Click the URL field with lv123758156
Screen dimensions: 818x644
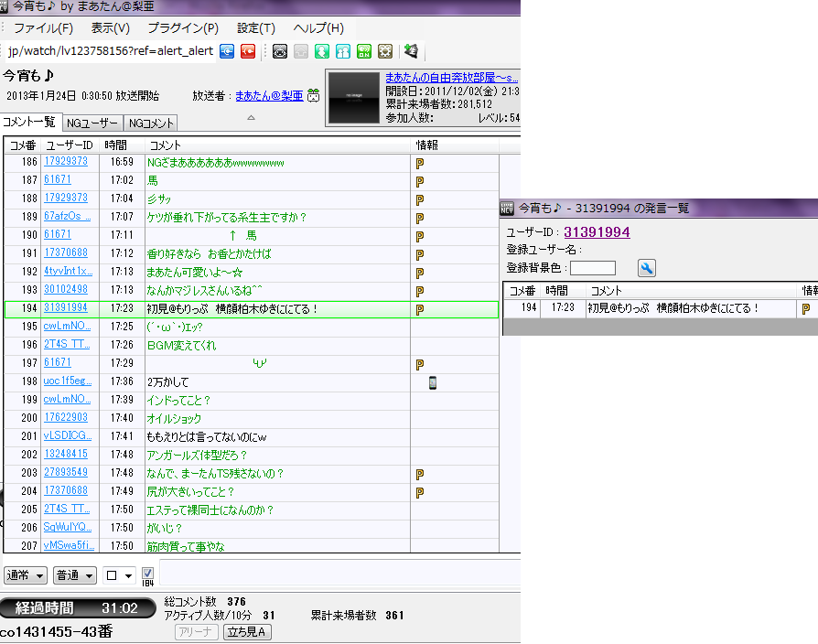111,51
